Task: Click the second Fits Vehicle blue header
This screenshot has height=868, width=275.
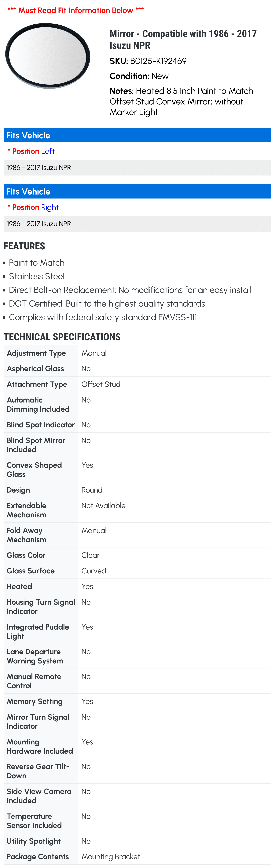Action: pyautogui.click(x=137, y=191)
